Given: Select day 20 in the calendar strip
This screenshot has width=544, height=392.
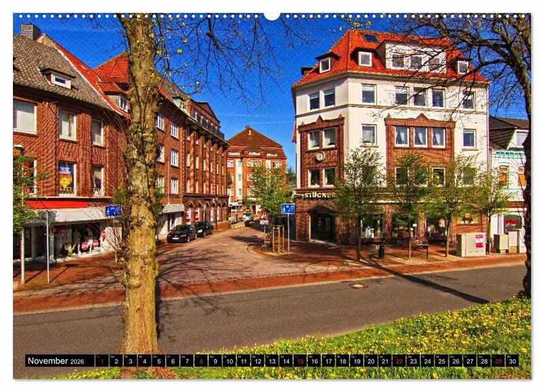Looking at the screenshot, I should point(371,361).
